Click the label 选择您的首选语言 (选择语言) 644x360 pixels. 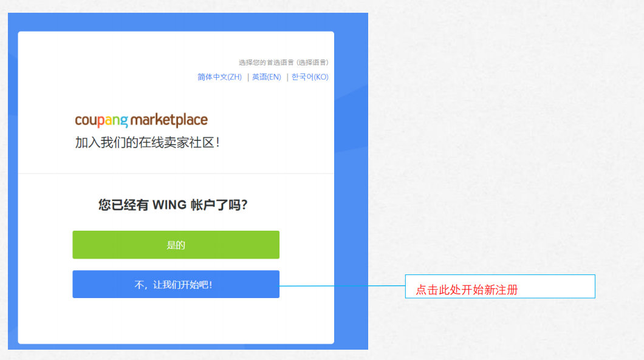click(283, 63)
